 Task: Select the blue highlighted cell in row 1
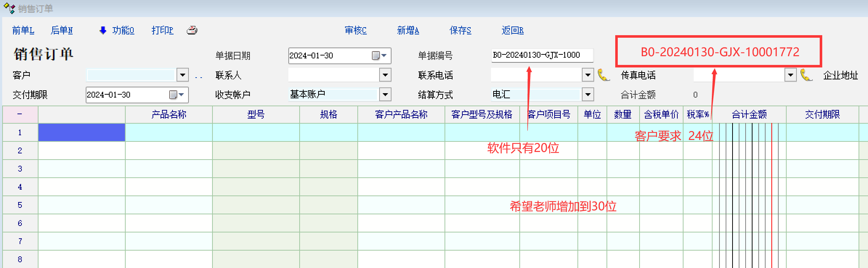82,132
